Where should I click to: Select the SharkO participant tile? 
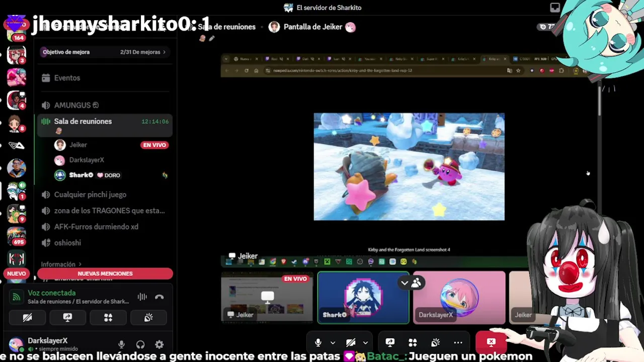tap(363, 297)
